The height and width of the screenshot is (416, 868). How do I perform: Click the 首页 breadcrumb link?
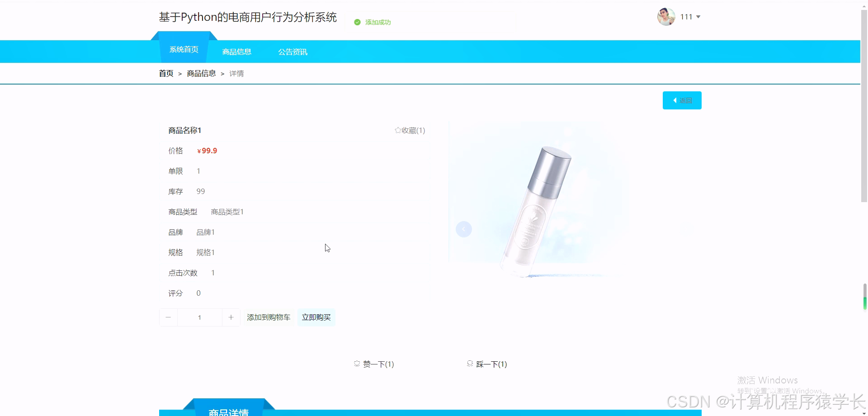pos(165,73)
